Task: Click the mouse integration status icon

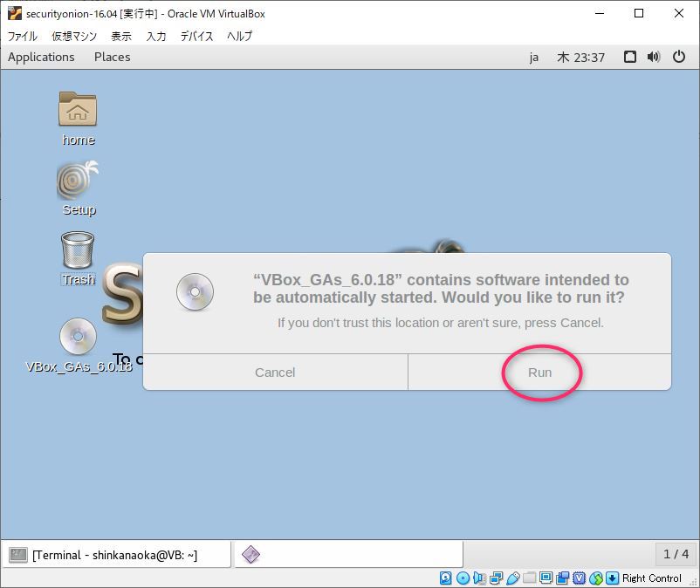Action: click(596, 578)
